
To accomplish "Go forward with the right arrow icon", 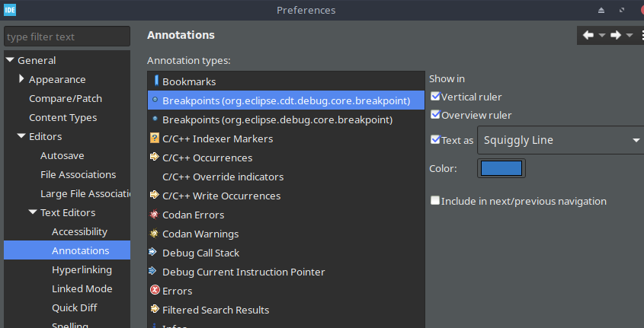I will pos(616,35).
